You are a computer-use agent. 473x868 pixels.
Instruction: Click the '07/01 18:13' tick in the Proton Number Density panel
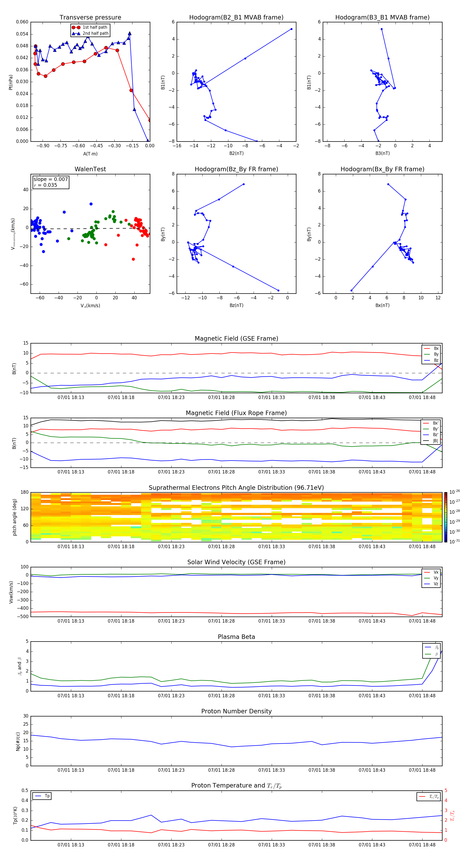pos(71,771)
